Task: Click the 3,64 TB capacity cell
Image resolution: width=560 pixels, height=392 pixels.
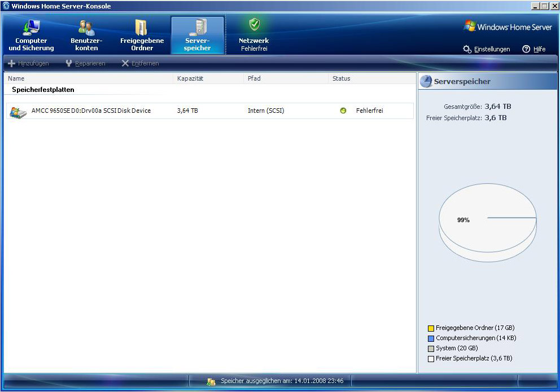Action: tap(187, 111)
